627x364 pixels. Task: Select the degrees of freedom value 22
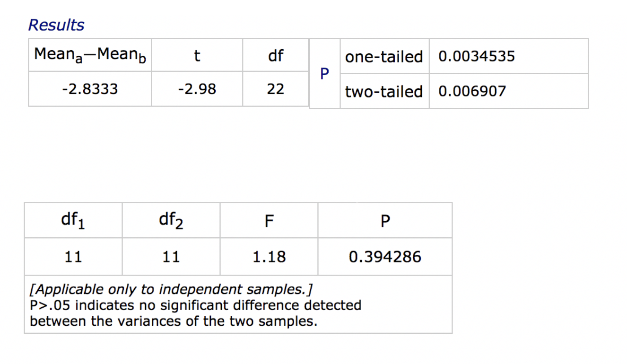275,89
